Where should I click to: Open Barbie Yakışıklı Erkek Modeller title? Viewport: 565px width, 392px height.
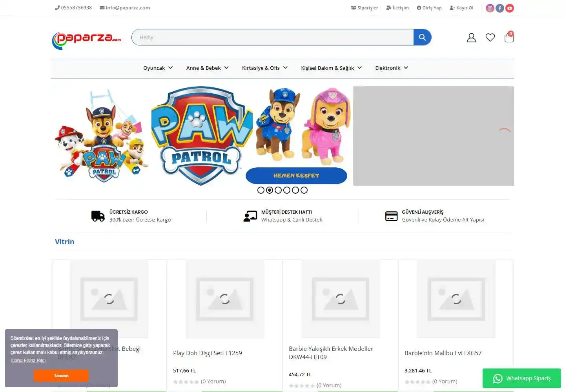[331, 353]
